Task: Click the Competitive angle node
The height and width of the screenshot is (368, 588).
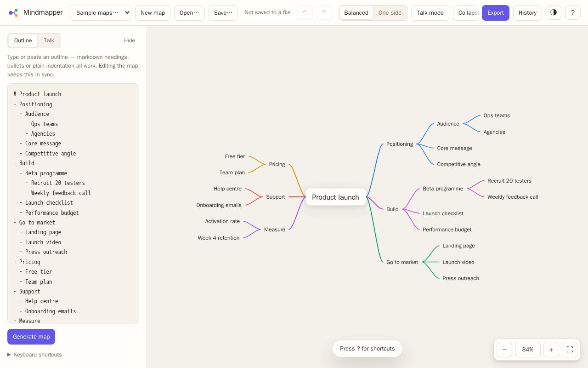Action: click(459, 164)
